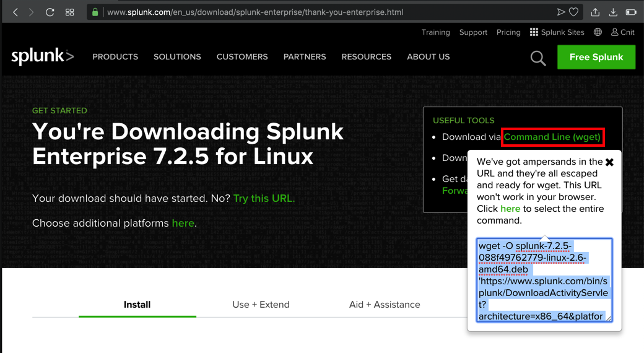The image size is (644, 353).
Task: Open site search magnifier icon
Action: pos(538,58)
